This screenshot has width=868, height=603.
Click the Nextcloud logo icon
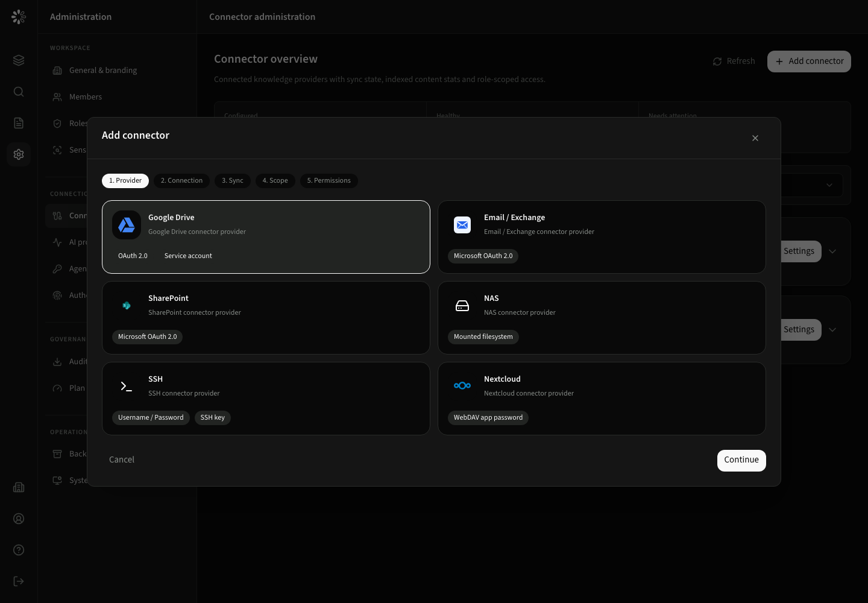[x=462, y=387]
